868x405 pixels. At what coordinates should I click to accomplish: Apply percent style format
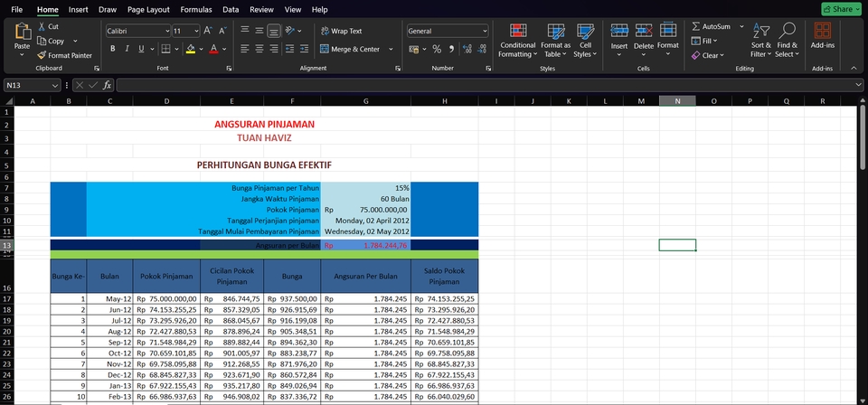pos(437,49)
